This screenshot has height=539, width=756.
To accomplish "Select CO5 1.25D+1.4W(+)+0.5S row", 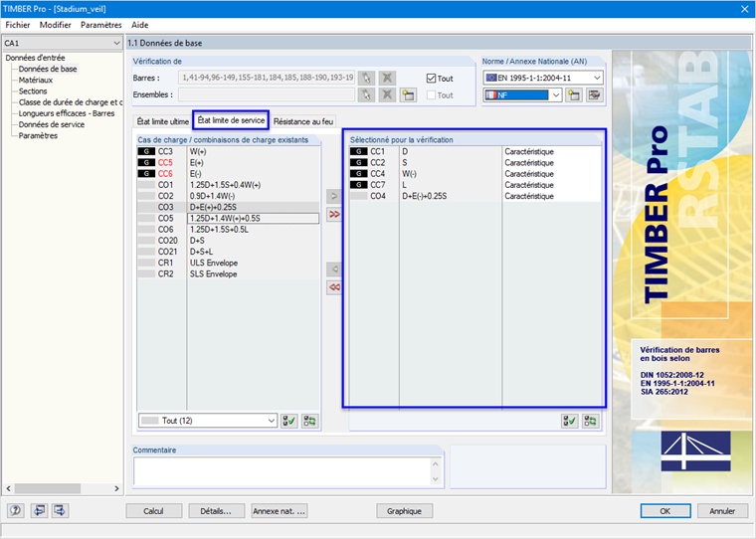I will click(228, 218).
